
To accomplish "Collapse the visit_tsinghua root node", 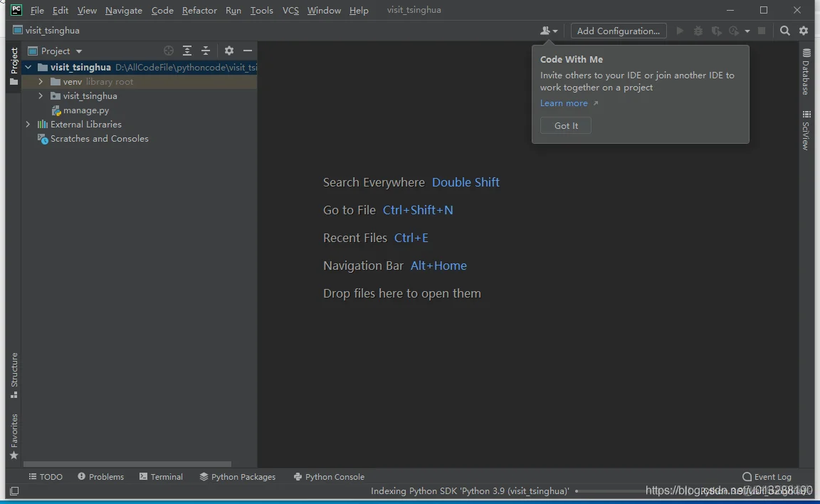I will coord(28,68).
